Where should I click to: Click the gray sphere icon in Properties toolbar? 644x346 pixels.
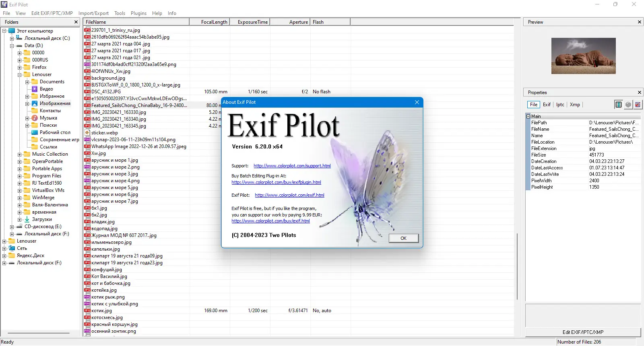[x=628, y=105]
